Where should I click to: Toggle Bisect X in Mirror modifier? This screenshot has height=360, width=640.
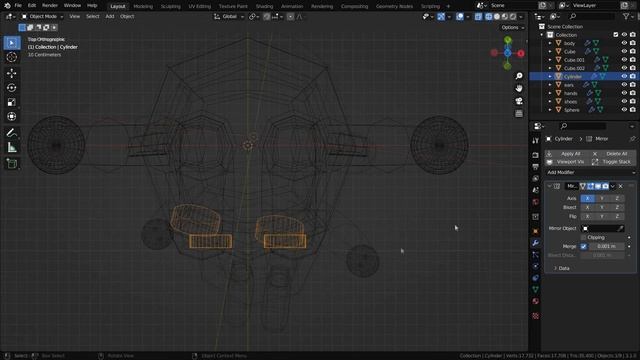(588, 207)
